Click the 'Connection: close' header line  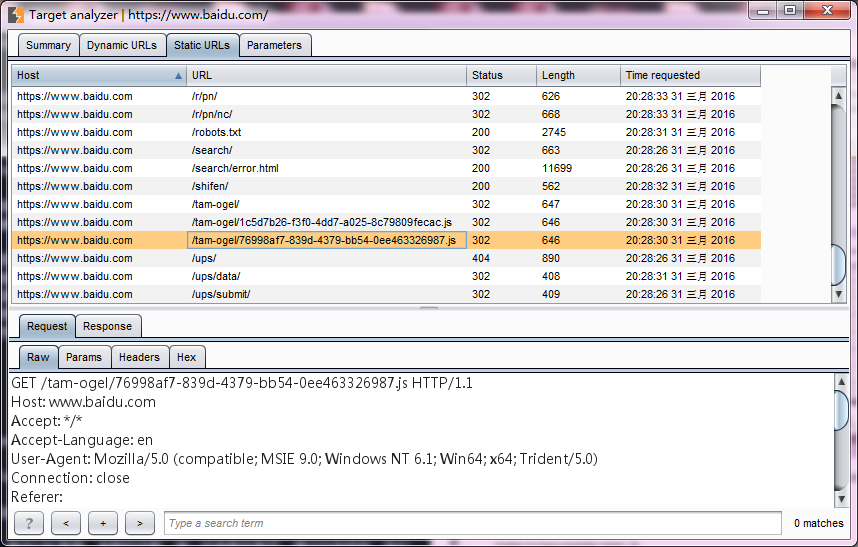(70, 478)
